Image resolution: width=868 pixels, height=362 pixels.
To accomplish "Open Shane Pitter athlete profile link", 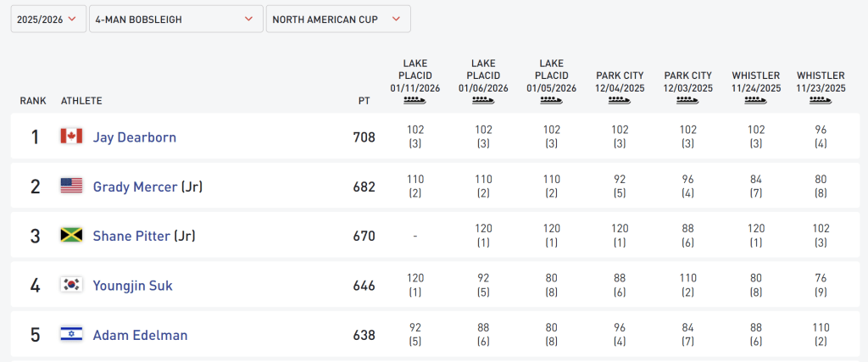I will point(131,236).
